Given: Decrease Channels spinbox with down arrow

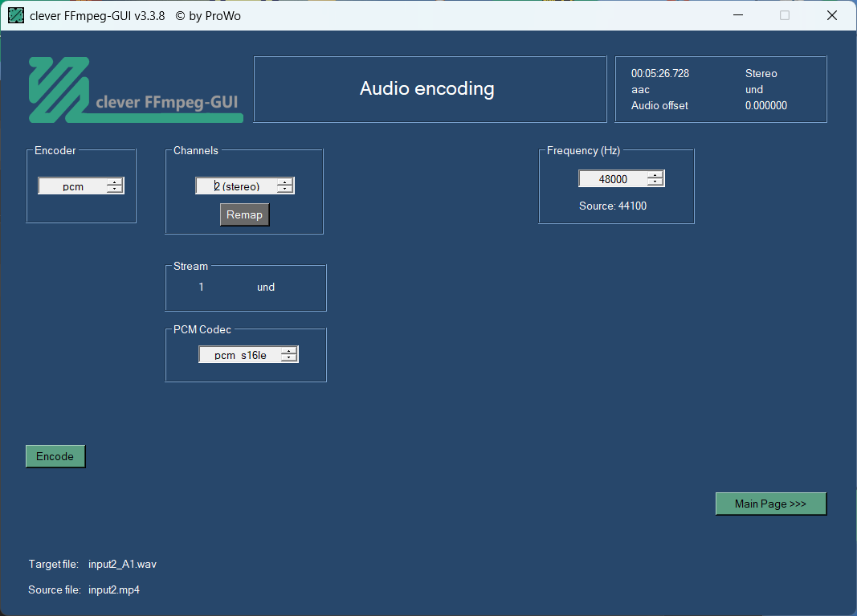Looking at the screenshot, I should tap(285, 190).
